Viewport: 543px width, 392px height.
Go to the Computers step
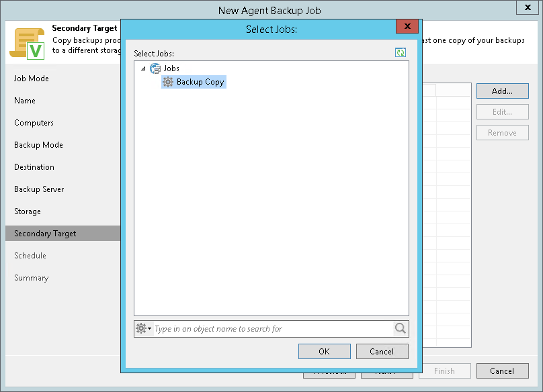(34, 123)
